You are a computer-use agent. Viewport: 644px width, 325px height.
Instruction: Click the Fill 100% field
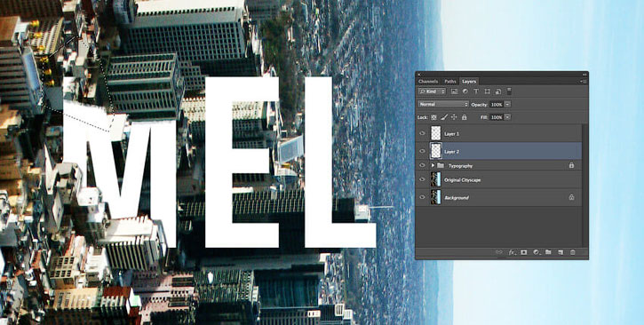(x=497, y=117)
